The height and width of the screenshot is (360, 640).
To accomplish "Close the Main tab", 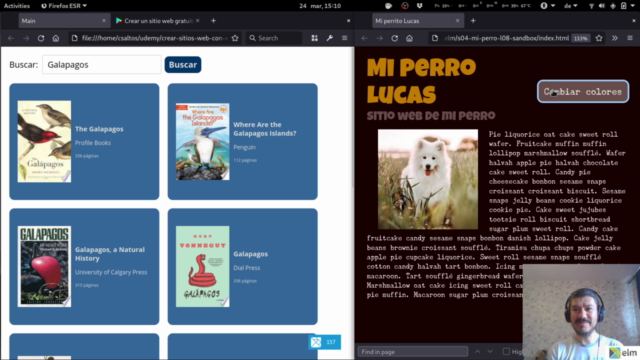I will pyautogui.click(x=104, y=20).
